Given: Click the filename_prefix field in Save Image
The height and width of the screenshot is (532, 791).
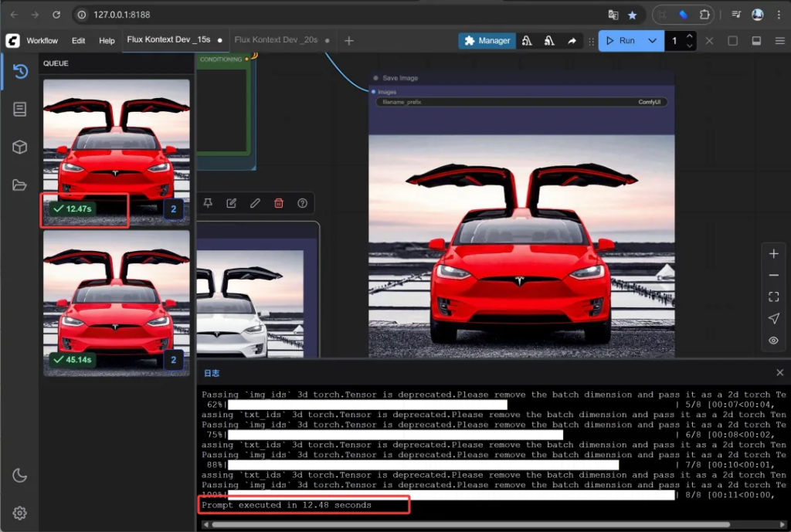Looking at the screenshot, I should [521, 102].
